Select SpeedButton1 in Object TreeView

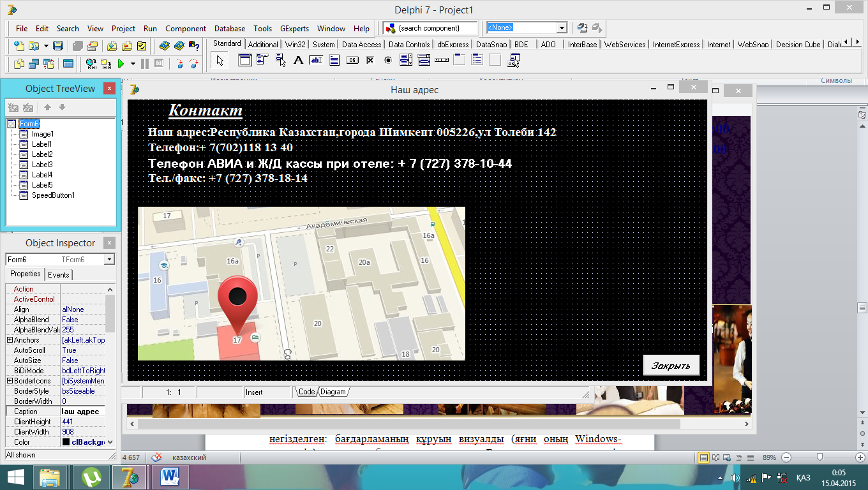coord(54,195)
